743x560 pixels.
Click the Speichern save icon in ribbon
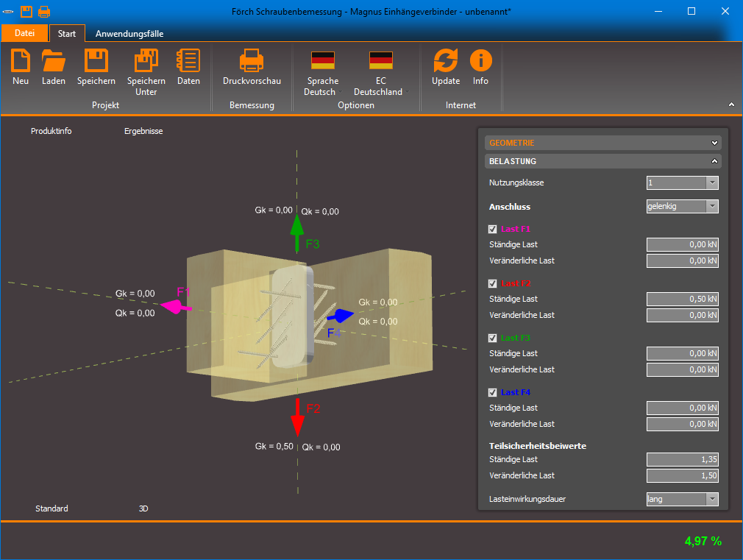coord(96,60)
